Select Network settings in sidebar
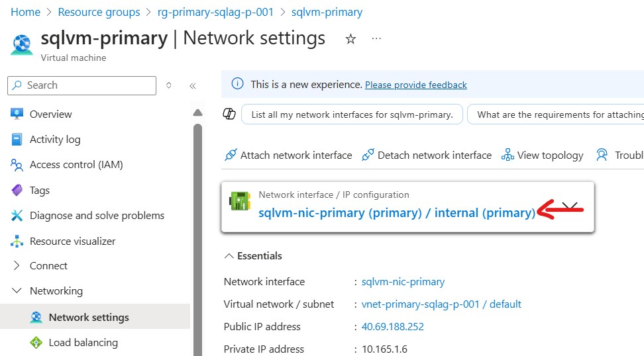The image size is (644, 356). point(95,317)
